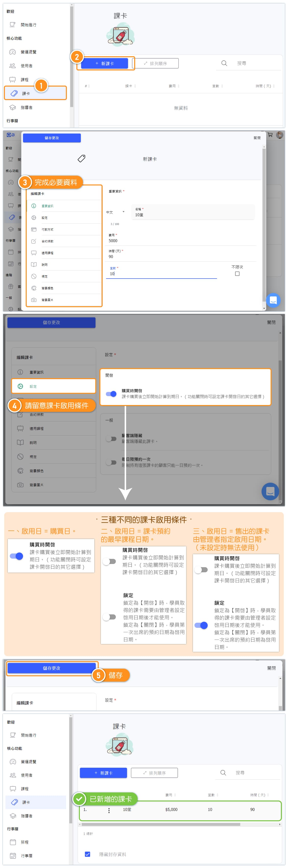Screen dimensions: 288x868
Task: Check the 不限次 checkbox
Action: [x=237, y=274]
